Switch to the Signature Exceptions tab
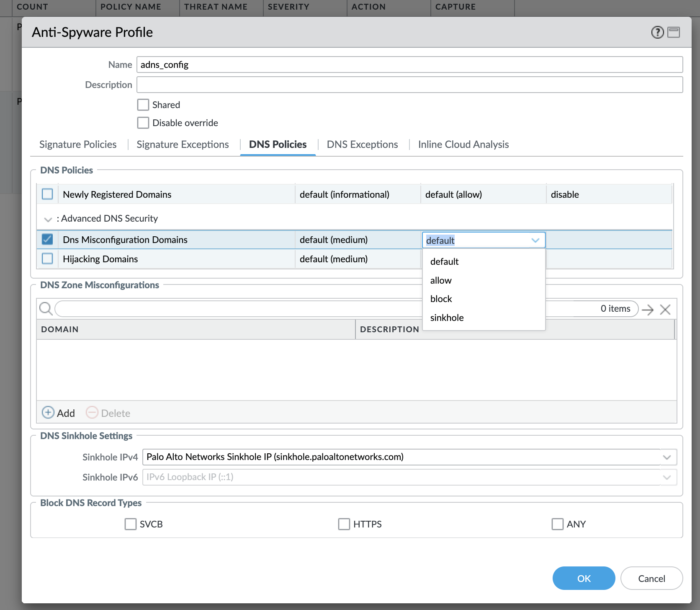This screenshot has width=700, height=610. coord(183,145)
